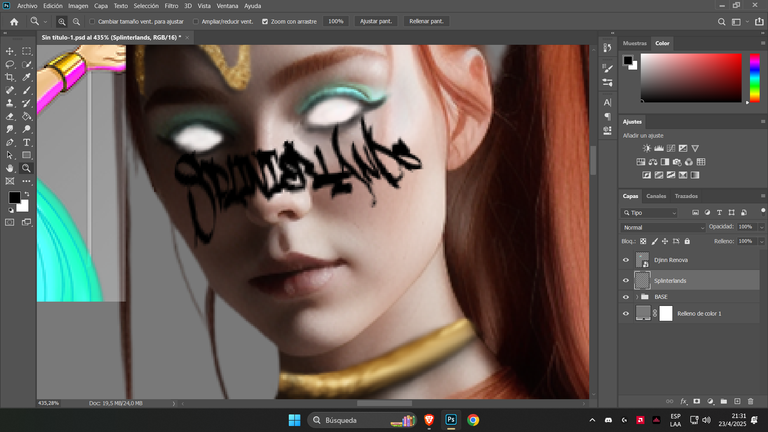The image size is (768, 432).
Task: Toggle lock transparent pixels
Action: [x=643, y=241]
